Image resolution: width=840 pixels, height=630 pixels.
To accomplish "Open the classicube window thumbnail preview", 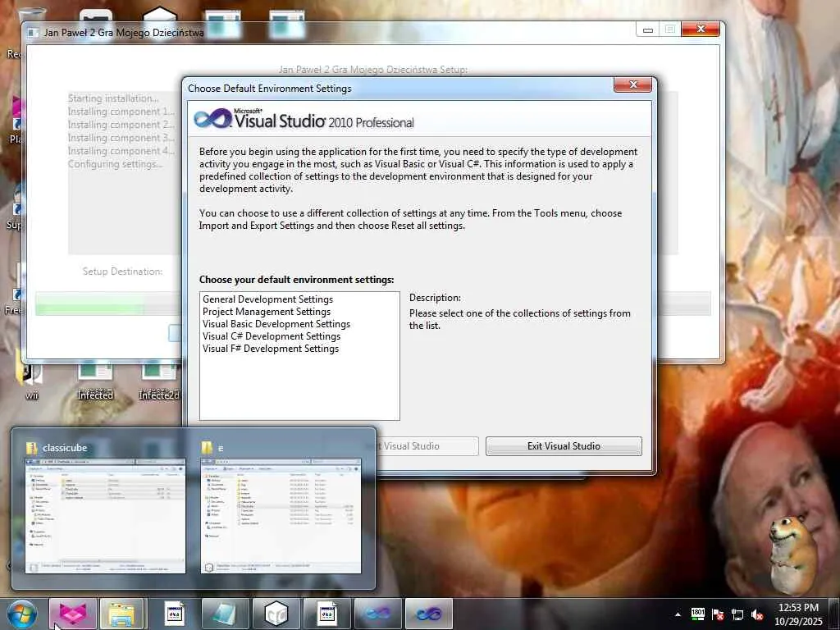I will tap(105, 516).
